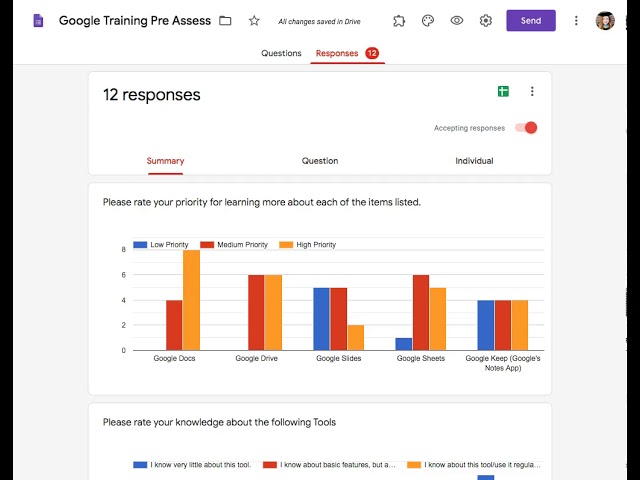Click the Send button
This screenshot has width=640, height=480.
pyautogui.click(x=531, y=20)
